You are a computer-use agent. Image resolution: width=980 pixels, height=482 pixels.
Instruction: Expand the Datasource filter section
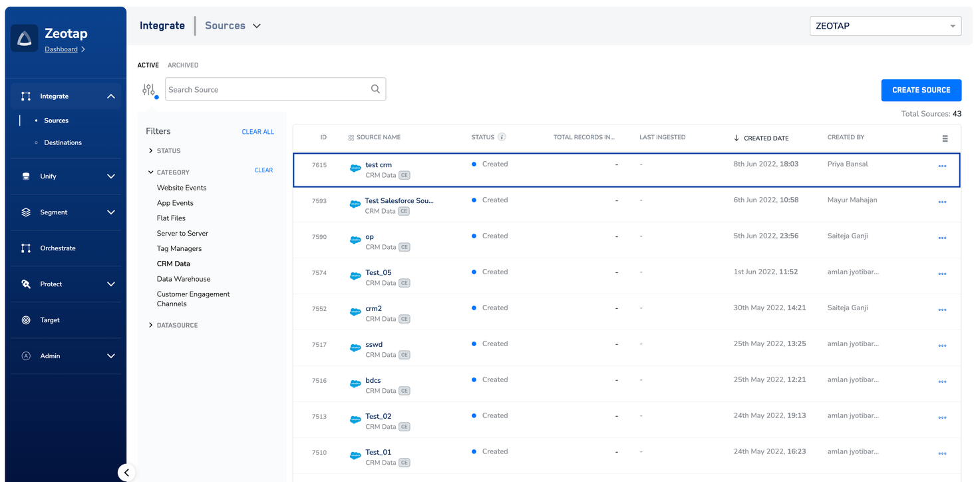pyautogui.click(x=177, y=326)
